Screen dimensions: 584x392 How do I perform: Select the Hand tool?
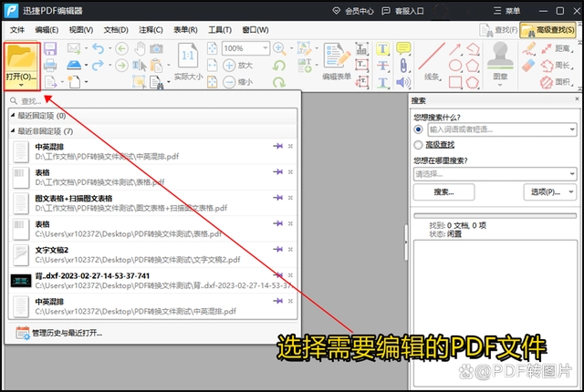click(x=140, y=48)
